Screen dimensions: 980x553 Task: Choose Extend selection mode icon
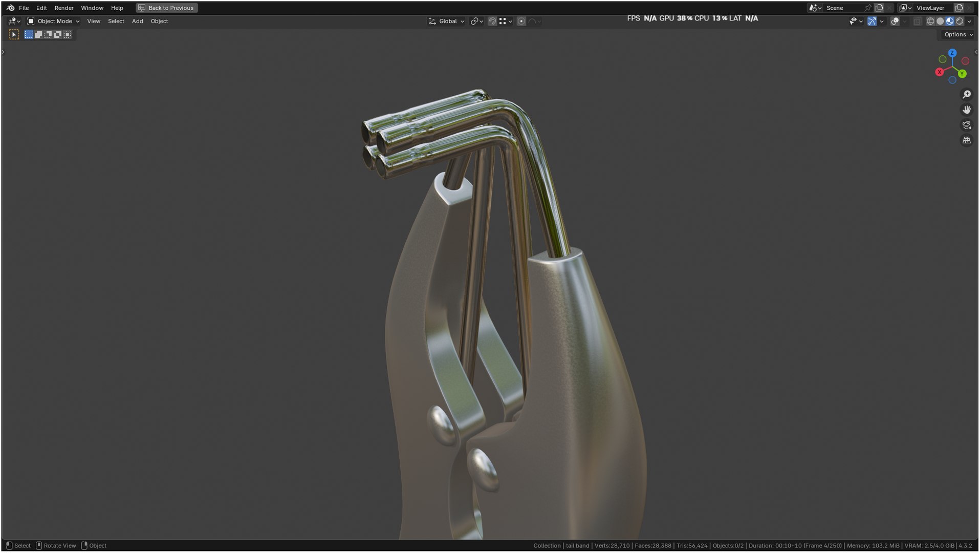[38, 34]
